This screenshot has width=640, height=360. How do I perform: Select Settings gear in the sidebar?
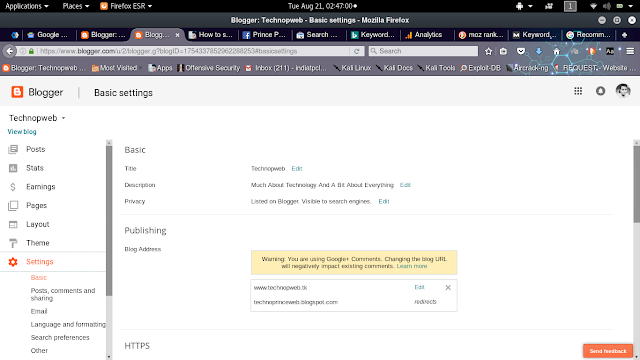point(13,262)
